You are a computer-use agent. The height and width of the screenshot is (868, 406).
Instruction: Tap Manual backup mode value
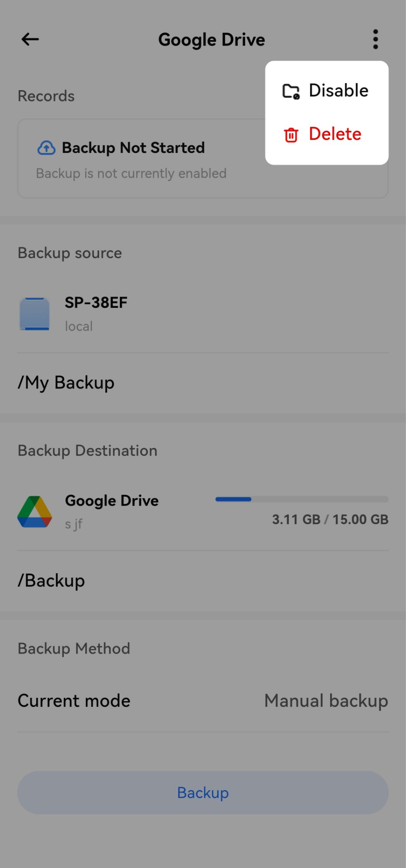coord(326,701)
